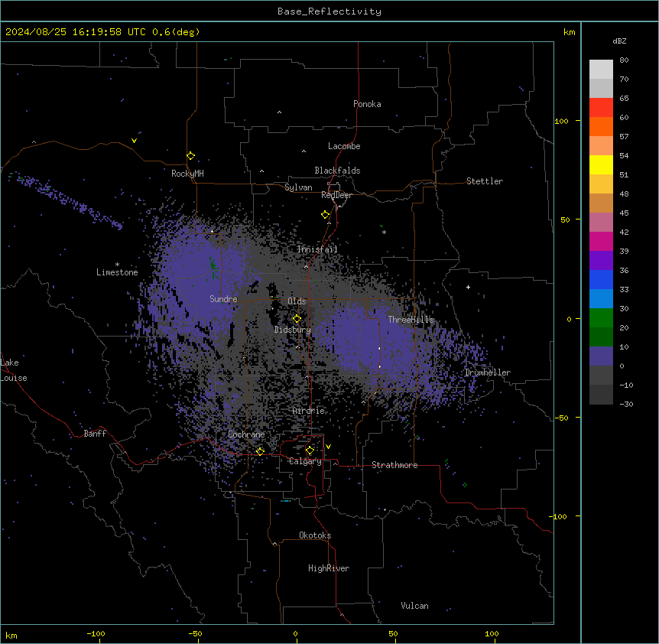Click the Lake Louise label
659x644 pixels.
13,370
